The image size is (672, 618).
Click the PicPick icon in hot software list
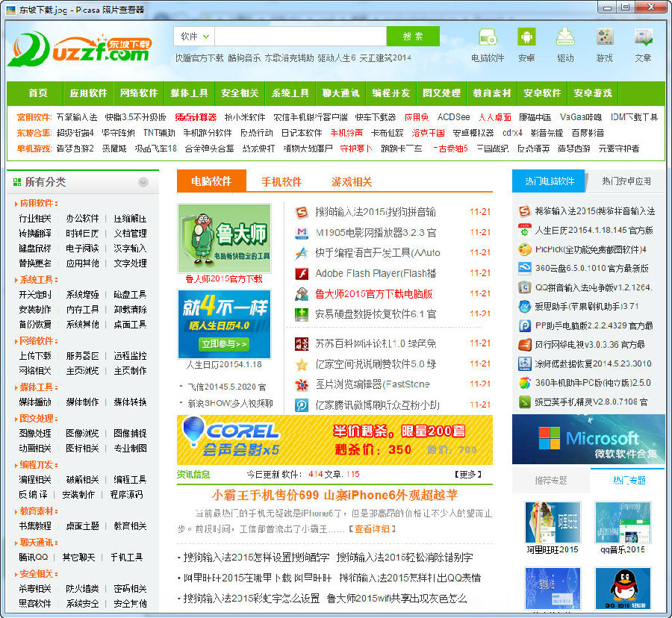pyautogui.click(x=525, y=249)
